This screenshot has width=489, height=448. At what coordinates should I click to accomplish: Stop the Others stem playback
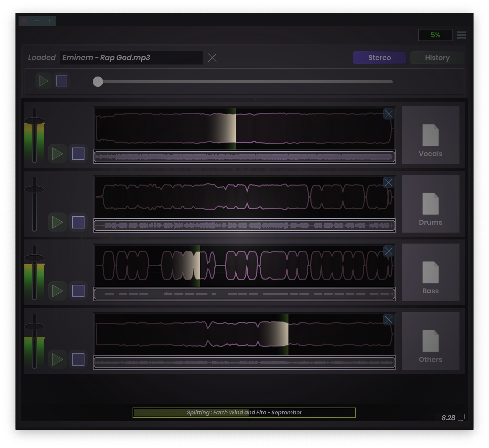click(78, 359)
